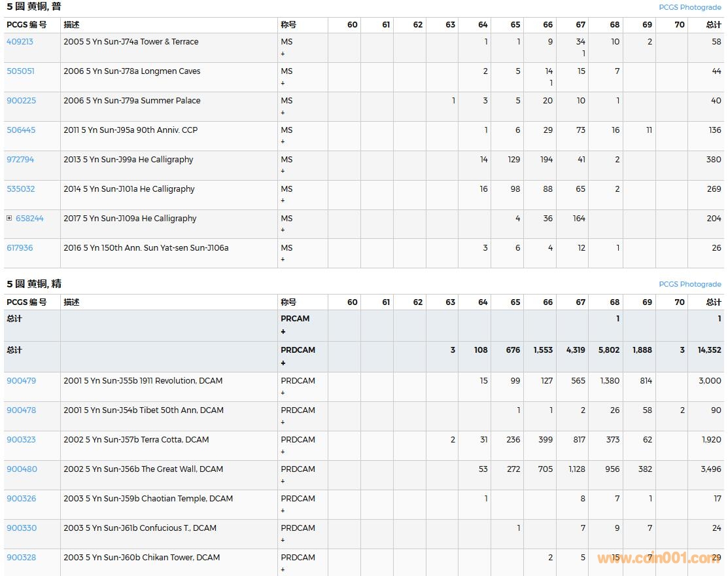Click the 535032 link for 2014 He Calligraphy
This screenshot has height=576, width=728.
tap(20, 189)
